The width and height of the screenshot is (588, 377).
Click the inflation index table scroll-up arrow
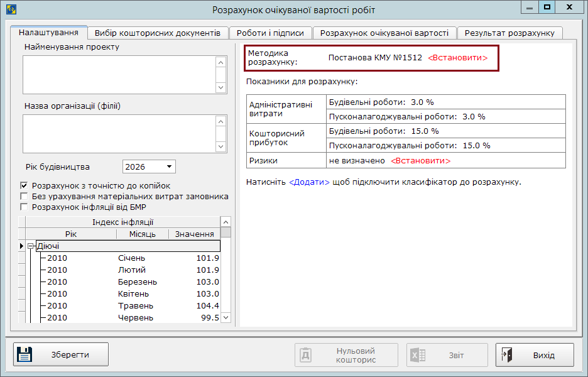pos(226,222)
